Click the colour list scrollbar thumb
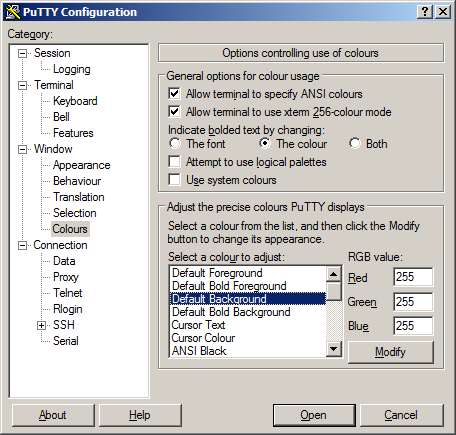 [x=334, y=291]
